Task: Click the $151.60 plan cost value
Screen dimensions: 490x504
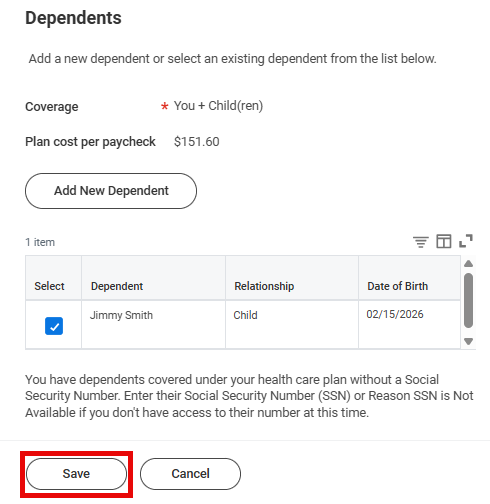Action: pyautogui.click(x=197, y=142)
